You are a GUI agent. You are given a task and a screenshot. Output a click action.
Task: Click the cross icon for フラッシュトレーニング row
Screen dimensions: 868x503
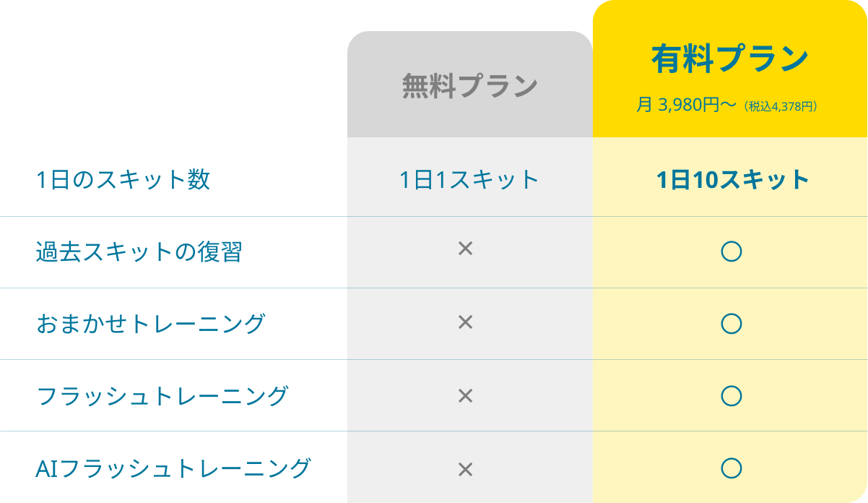coord(465,395)
